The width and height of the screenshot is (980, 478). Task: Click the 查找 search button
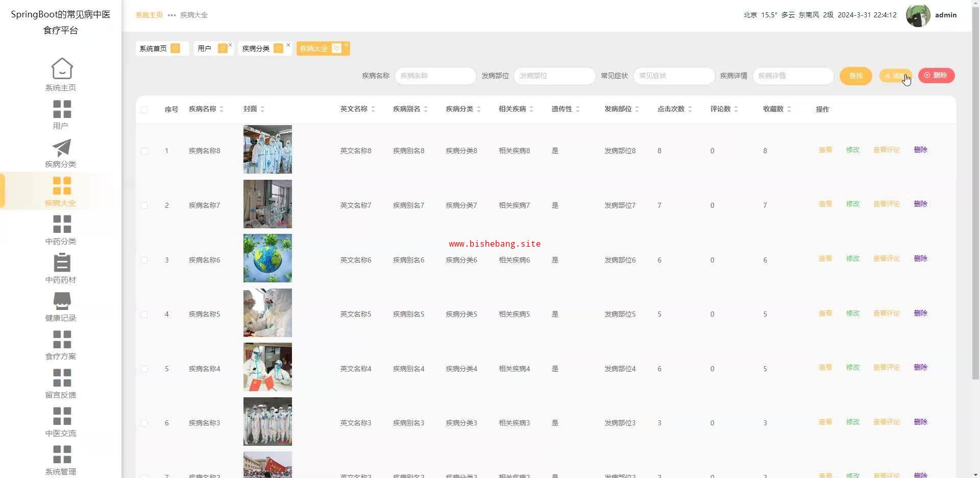855,76
